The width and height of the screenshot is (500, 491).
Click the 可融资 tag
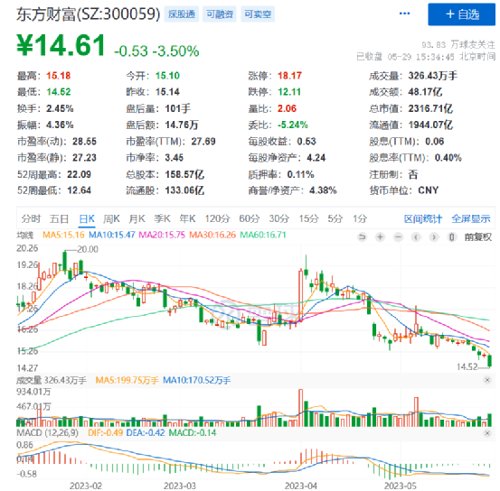pyautogui.click(x=219, y=14)
